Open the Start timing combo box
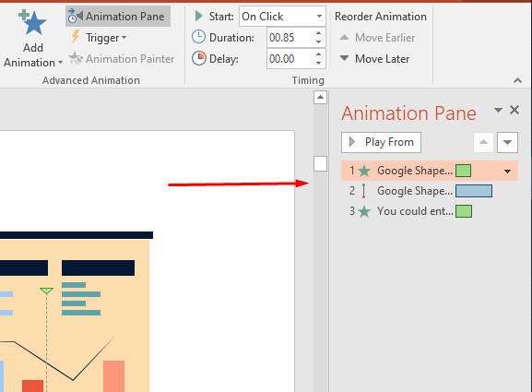Viewport: 532px width, 392px height. 282,16
